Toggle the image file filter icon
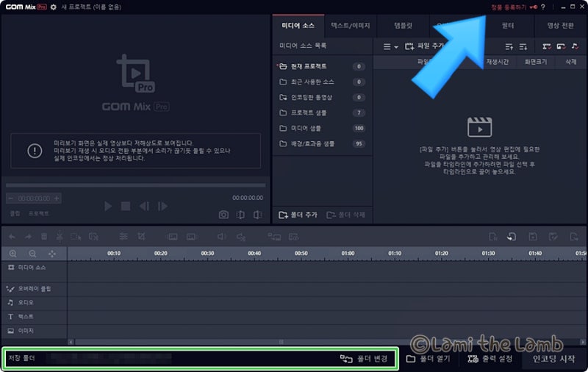 click(561, 46)
